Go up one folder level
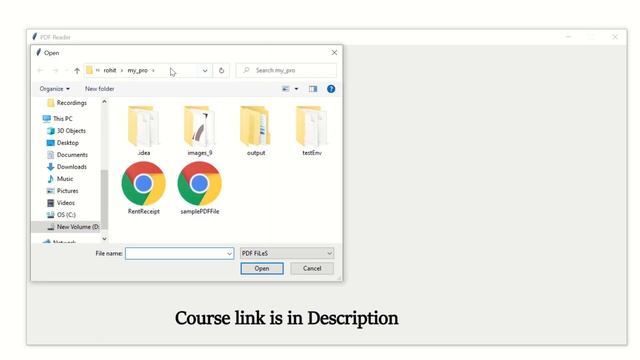The height and width of the screenshot is (360, 640). tap(77, 71)
